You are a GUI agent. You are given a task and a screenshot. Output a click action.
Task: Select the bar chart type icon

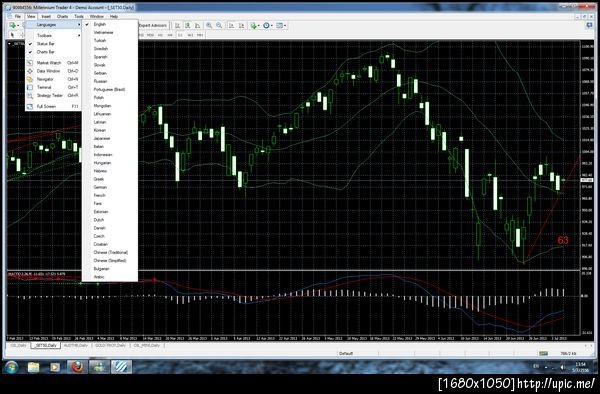(x=178, y=25)
